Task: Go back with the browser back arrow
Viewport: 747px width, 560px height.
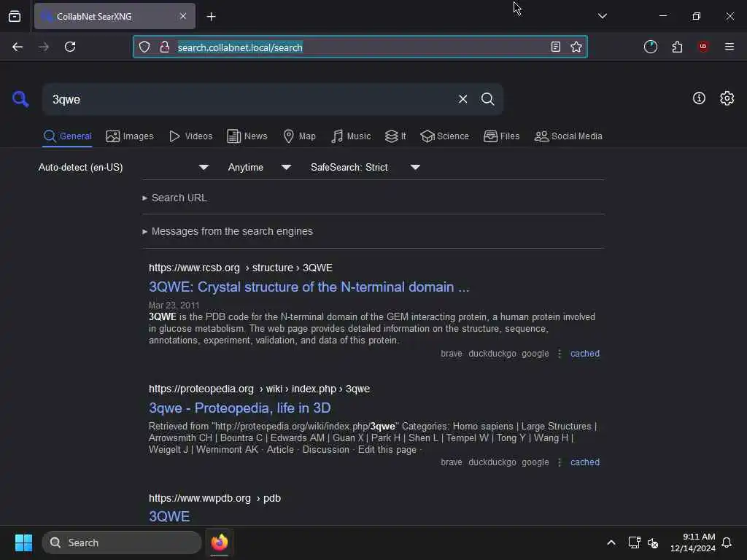Action: coord(18,47)
